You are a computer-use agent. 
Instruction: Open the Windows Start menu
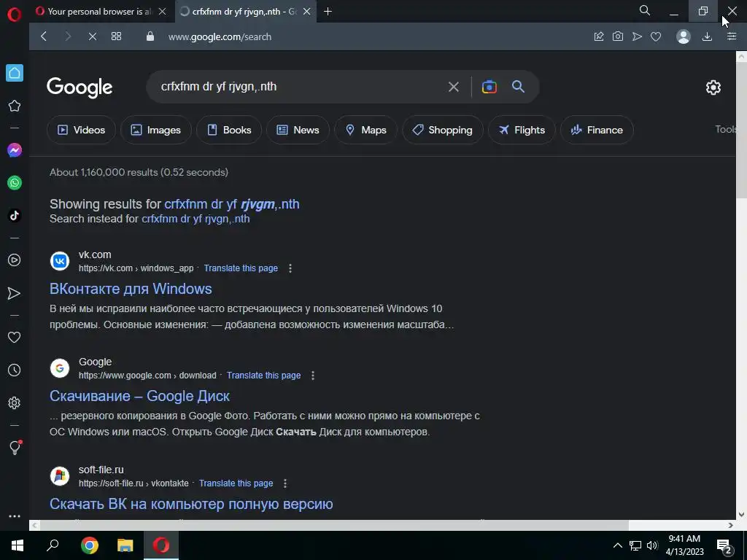click(x=18, y=545)
